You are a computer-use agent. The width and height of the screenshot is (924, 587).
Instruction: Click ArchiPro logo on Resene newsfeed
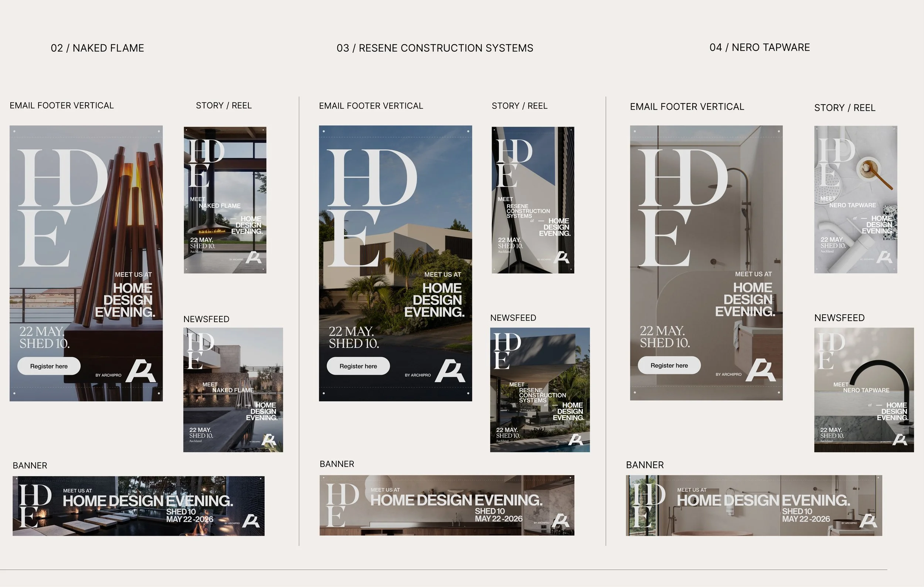click(x=576, y=440)
